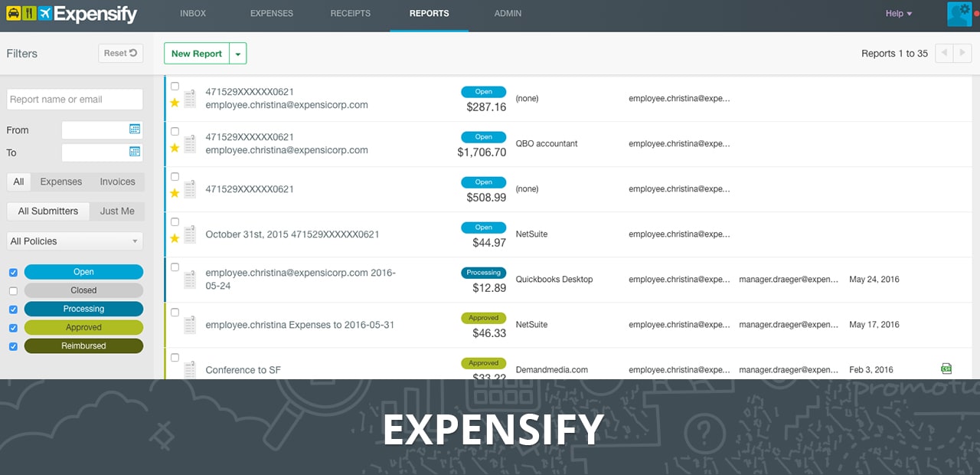Select checkbox for $46.33 Approved report
Image resolution: width=980 pixels, height=475 pixels.
coord(175,313)
